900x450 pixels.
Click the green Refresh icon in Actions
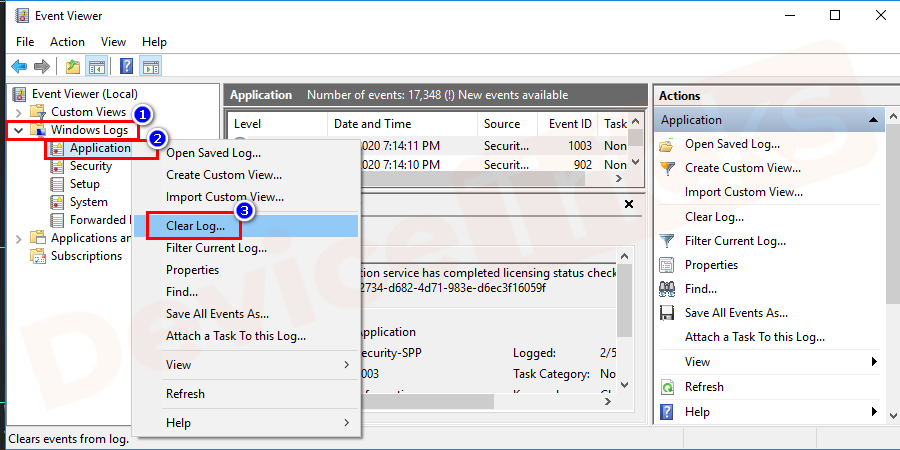pyautogui.click(x=667, y=387)
